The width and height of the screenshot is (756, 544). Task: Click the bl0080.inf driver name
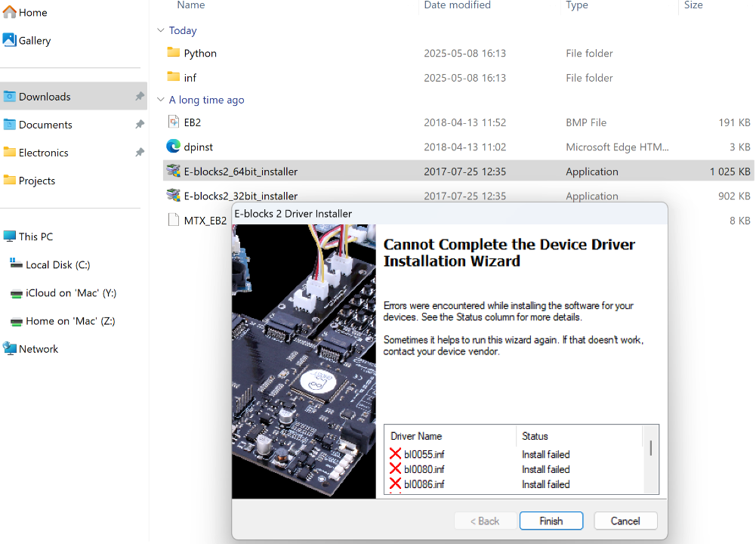[424, 469]
